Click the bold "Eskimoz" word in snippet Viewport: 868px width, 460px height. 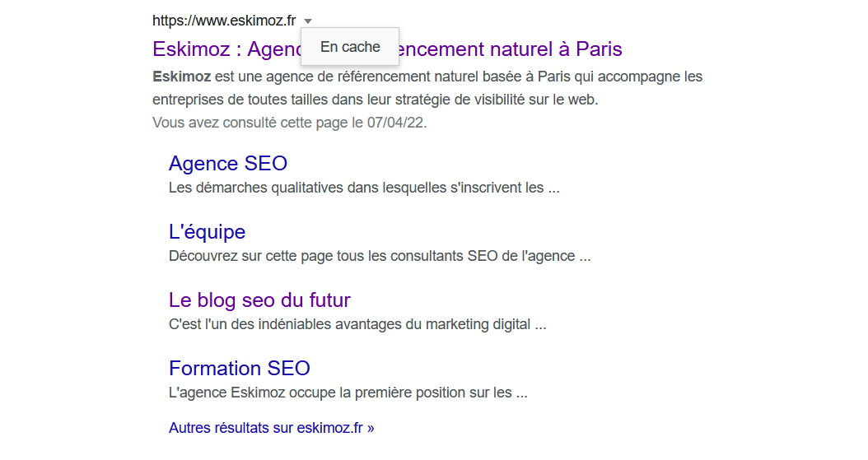click(x=181, y=77)
